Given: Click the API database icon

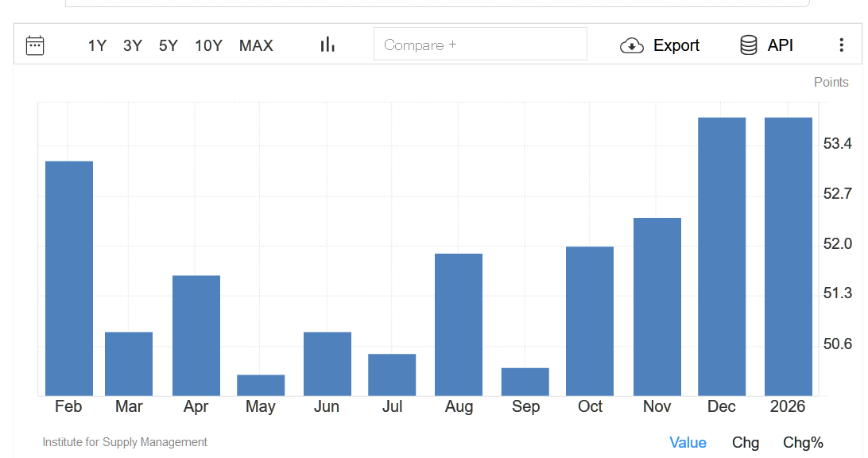Looking at the screenshot, I should (x=748, y=45).
